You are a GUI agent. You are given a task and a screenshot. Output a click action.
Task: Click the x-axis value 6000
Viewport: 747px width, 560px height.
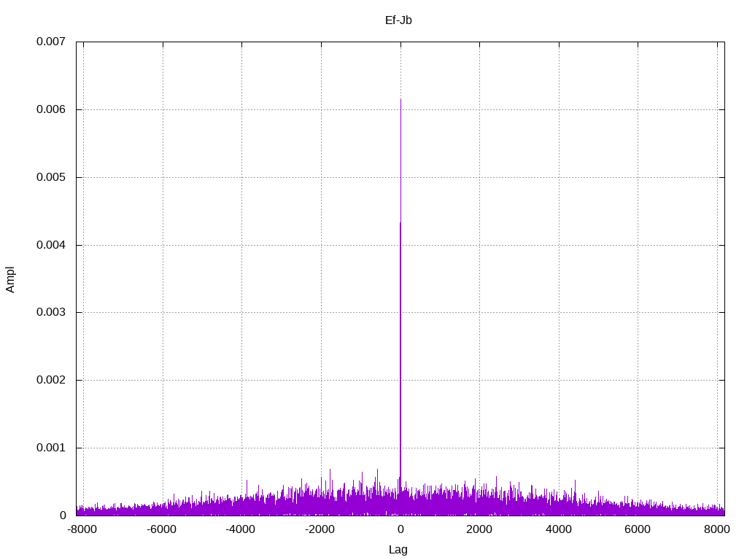tap(638, 529)
